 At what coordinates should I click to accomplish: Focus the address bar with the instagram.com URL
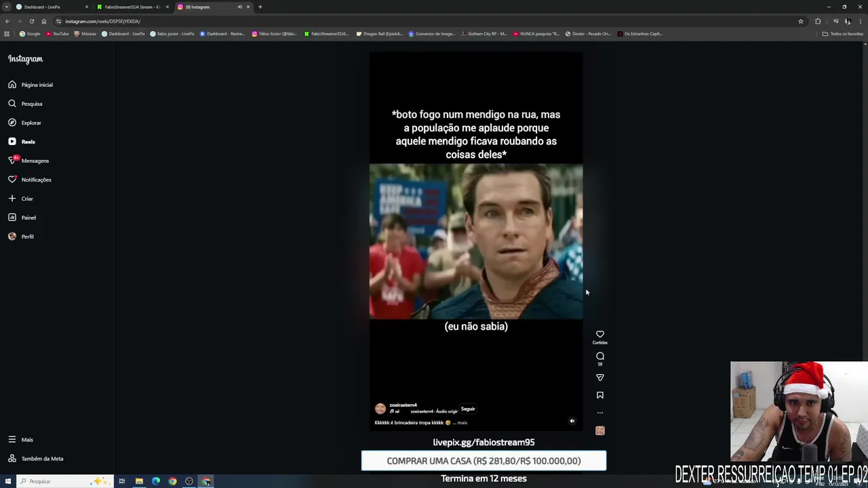[427, 21]
